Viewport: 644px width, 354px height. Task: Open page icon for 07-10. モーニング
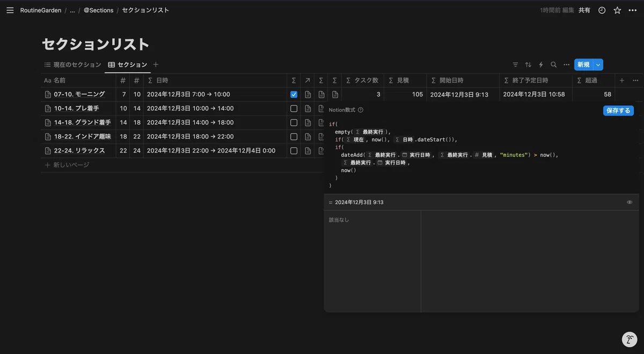pyautogui.click(x=48, y=95)
